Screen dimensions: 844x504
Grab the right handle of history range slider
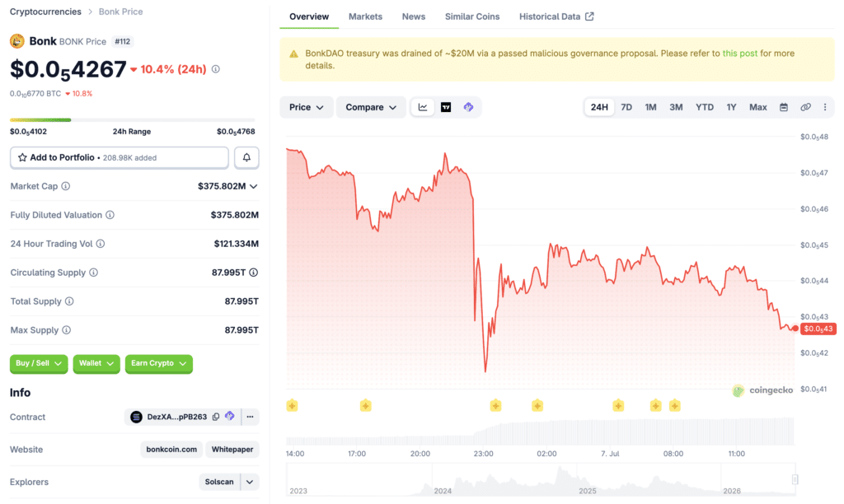795,479
